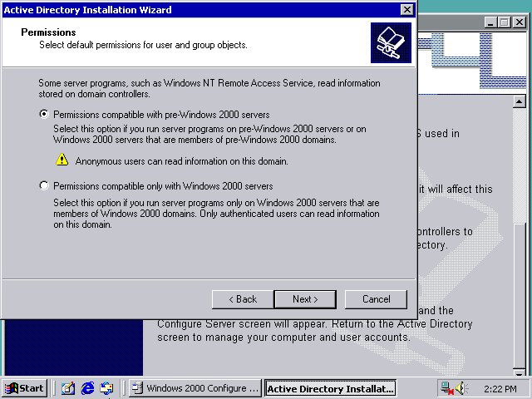532x399 pixels.
Task: Click scroll down arrow in background window
Action: (x=519, y=372)
